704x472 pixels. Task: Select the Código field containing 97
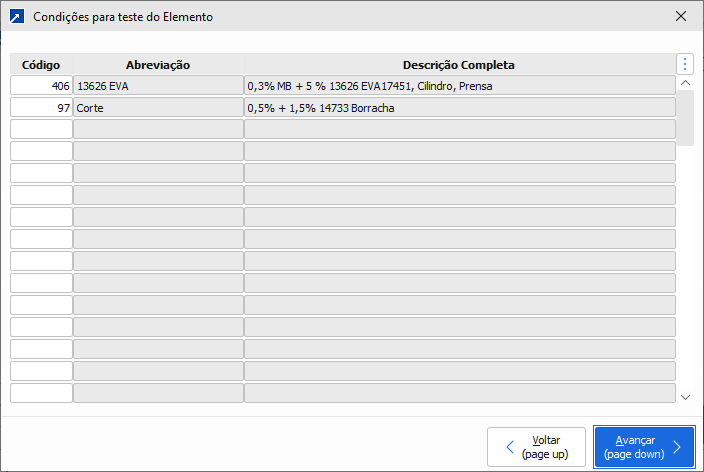click(x=41, y=107)
